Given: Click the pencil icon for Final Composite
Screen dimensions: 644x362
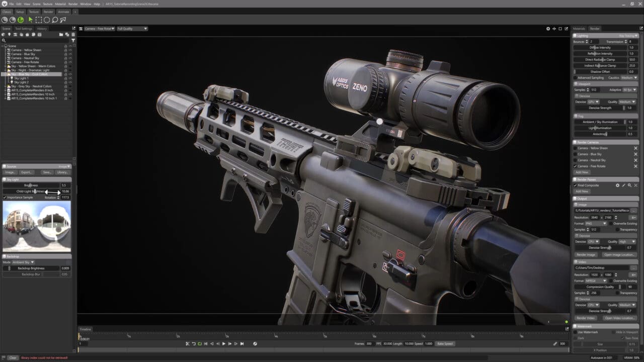Looking at the screenshot, I should tap(623, 186).
